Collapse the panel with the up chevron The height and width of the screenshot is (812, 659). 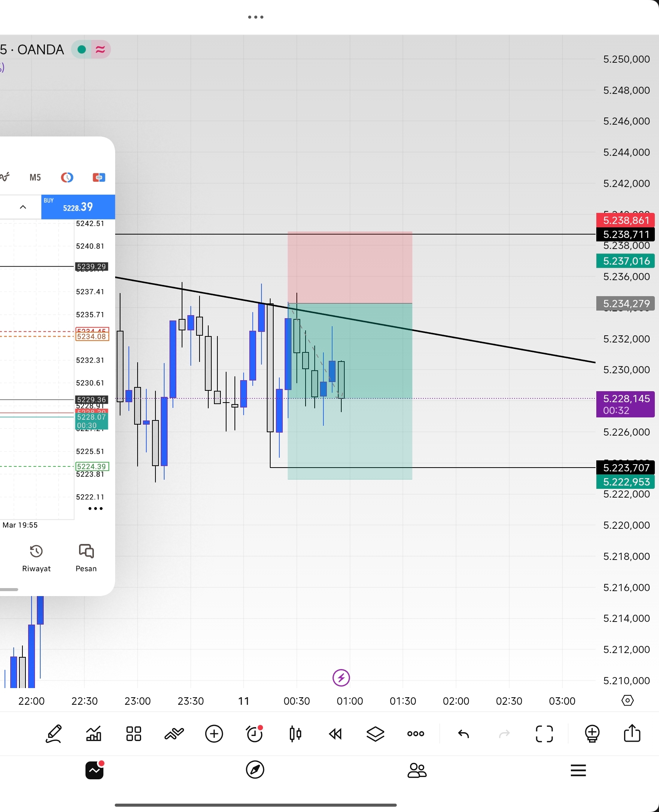coord(23,207)
